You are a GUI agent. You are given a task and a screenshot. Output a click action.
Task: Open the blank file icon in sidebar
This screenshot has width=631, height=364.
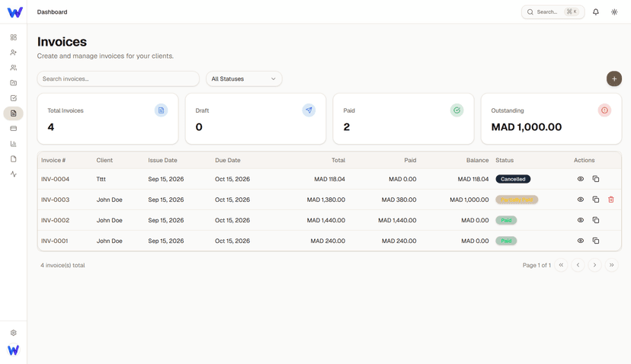13,159
